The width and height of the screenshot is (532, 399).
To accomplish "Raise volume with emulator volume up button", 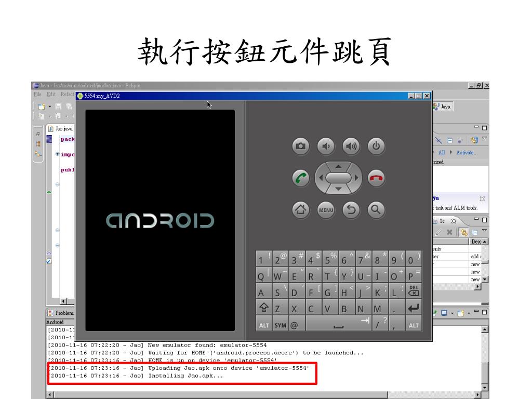I will pyautogui.click(x=351, y=146).
